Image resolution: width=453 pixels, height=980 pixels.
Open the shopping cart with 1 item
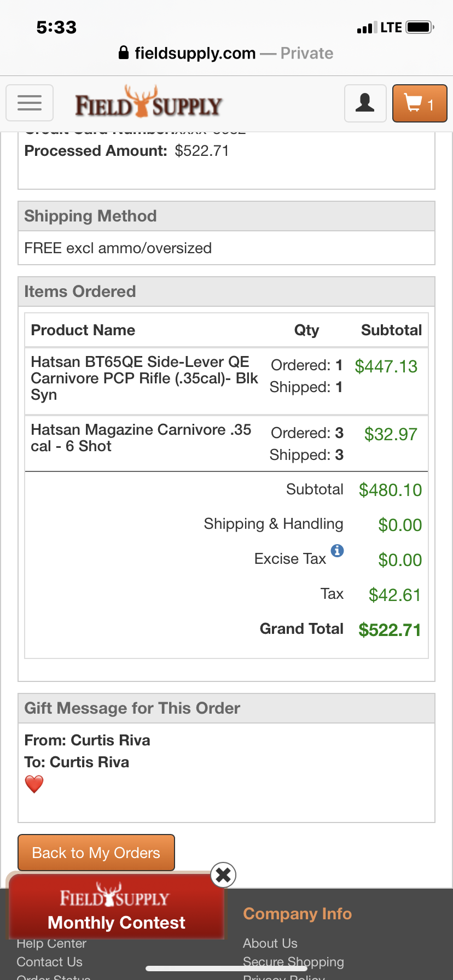[x=420, y=103]
